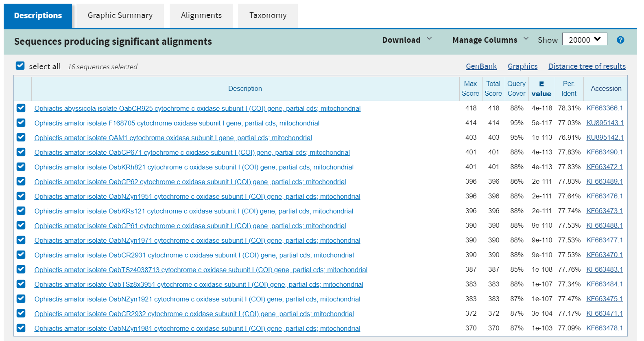Image resolution: width=644 pixels, height=341 pixels.
Task: Open isolate OabCP62 description link
Action: coord(190,182)
